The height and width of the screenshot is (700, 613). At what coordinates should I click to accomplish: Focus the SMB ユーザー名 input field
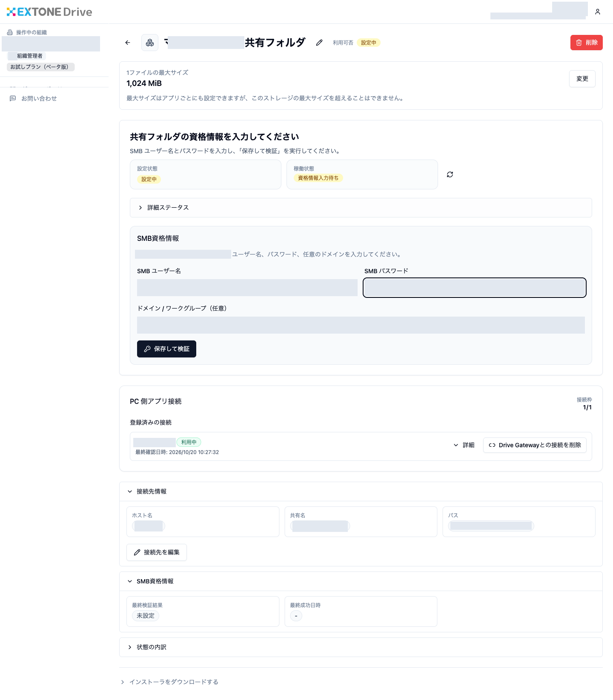coord(247,288)
